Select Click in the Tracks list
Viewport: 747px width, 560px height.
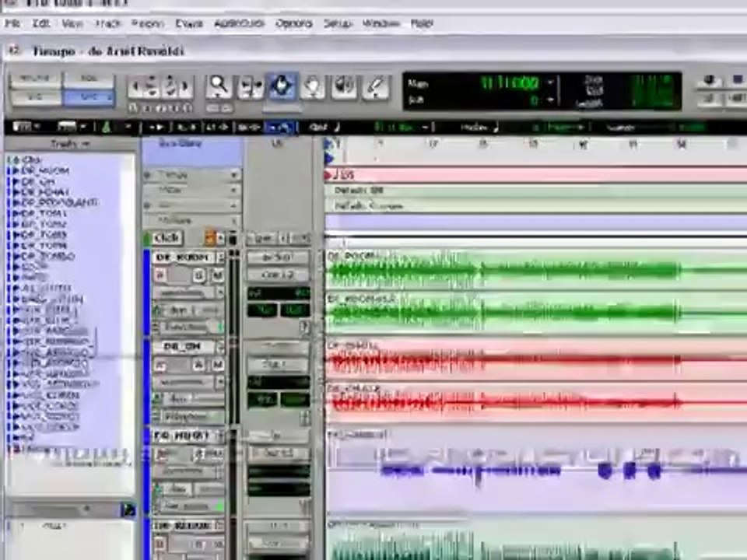coord(31,159)
